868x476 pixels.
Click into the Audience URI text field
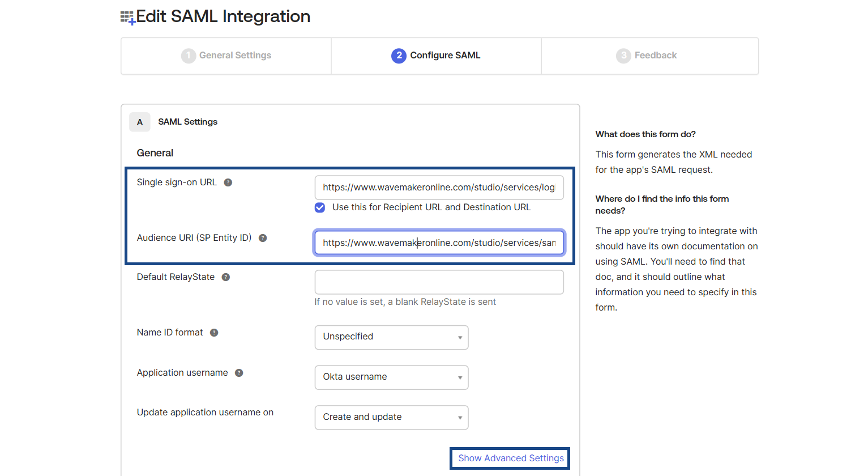pyautogui.click(x=439, y=243)
